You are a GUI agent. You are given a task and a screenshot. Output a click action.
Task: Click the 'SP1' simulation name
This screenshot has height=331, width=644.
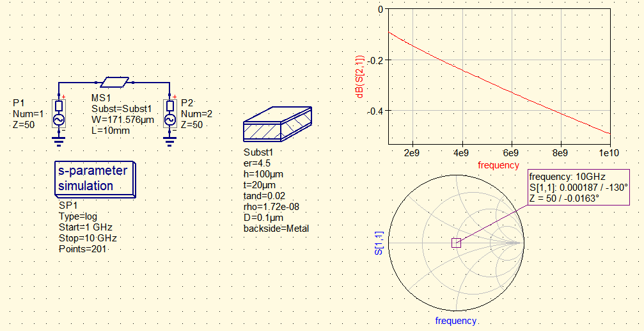coord(68,205)
